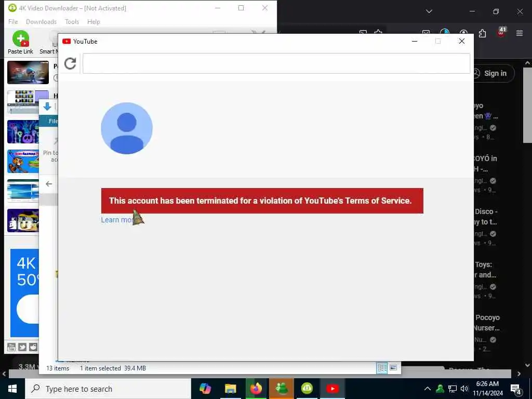Image resolution: width=532 pixels, height=399 pixels.
Task: Click the 13 items status text in File Explorer
Action: click(58, 368)
